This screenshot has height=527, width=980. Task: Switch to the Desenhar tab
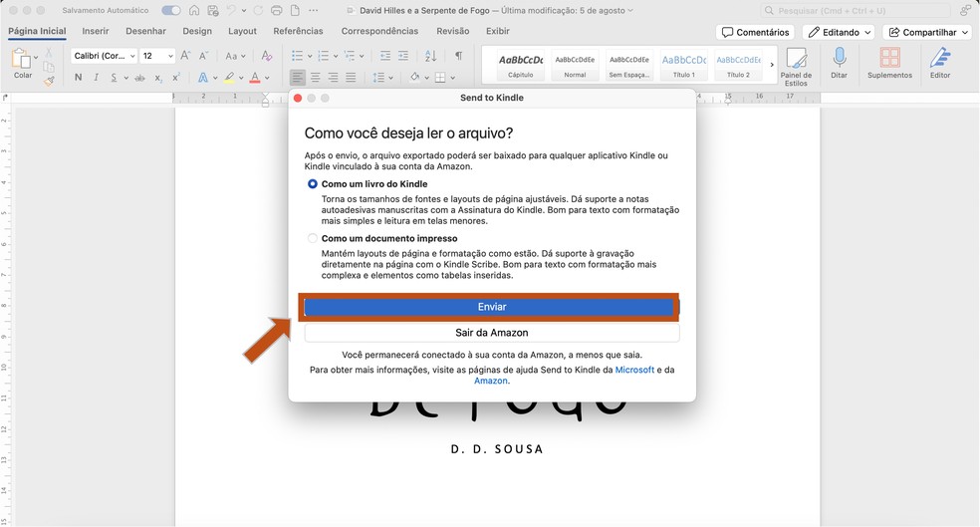click(x=145, y=31)
